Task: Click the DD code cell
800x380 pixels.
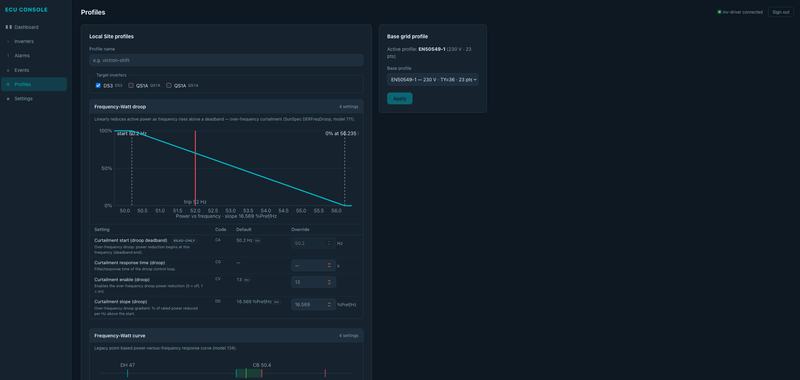Action: coord(218,301)
